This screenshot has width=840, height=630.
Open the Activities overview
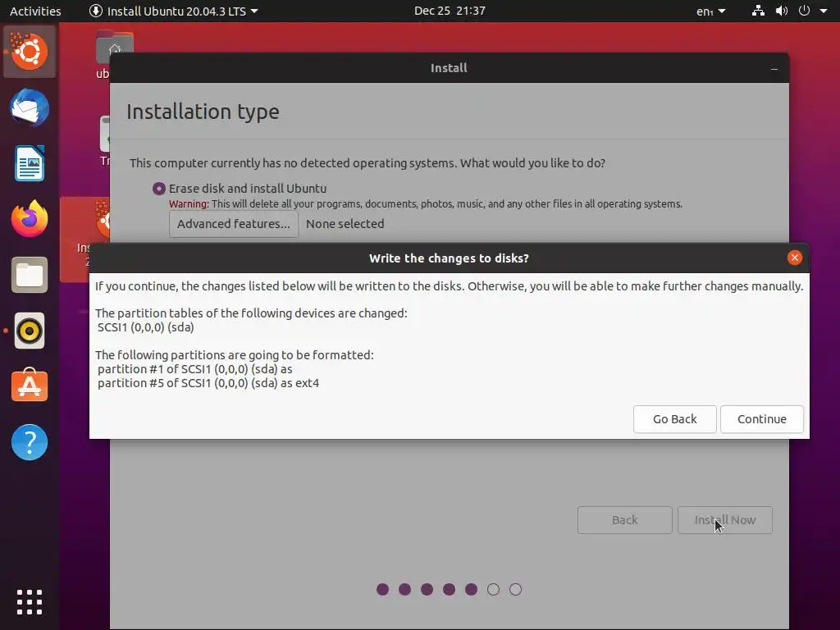coord(35,11)
